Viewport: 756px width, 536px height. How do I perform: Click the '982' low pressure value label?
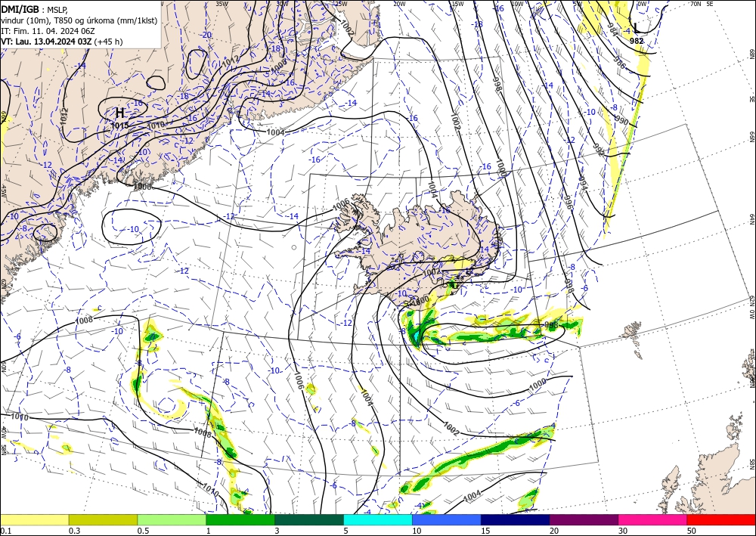tap(637, 42)
